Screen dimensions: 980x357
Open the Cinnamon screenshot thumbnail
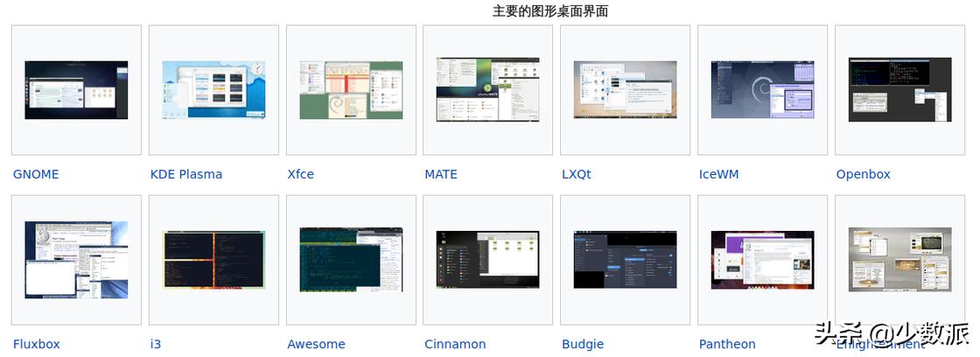487,260
